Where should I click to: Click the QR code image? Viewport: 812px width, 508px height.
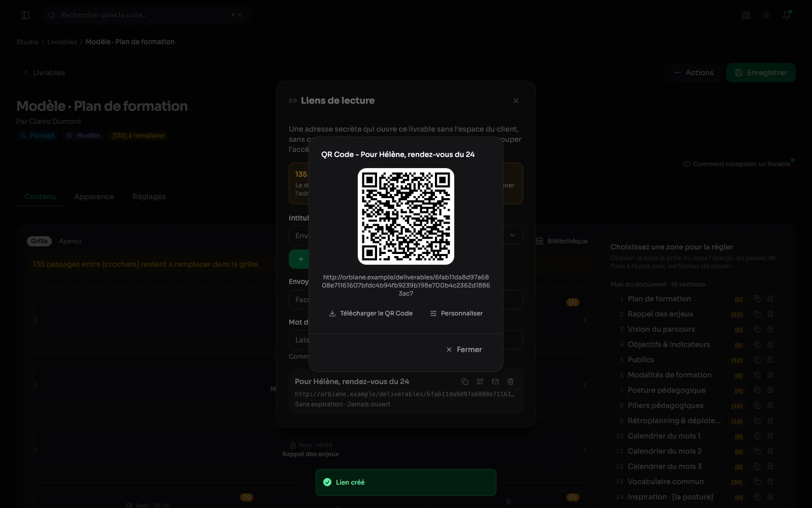[406, 216]
